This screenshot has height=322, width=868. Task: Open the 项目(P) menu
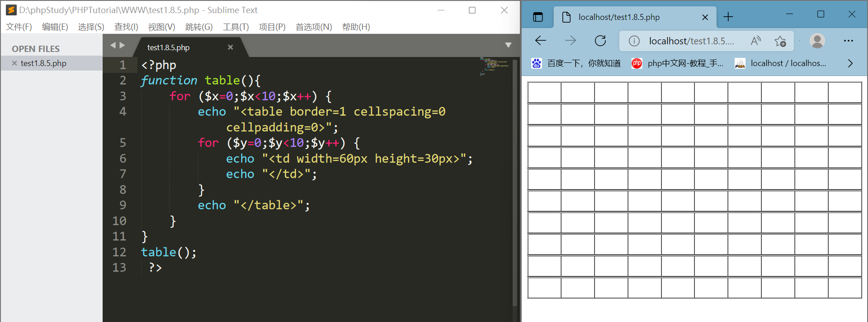272,27
